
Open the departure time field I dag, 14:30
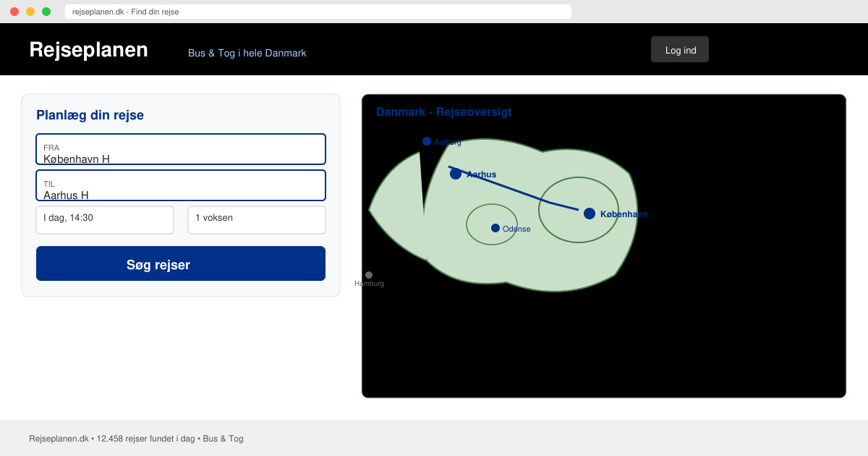[x=105, y=220]
